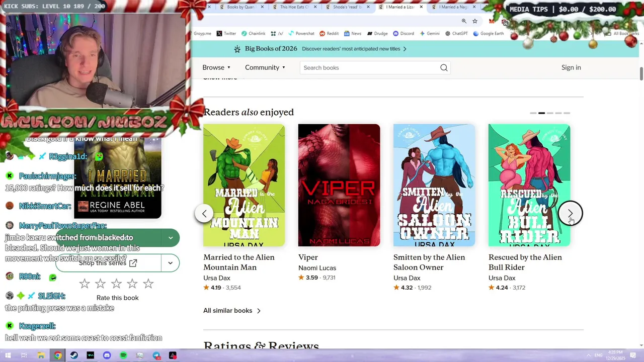This screenshot has height=362, width=644.
Task: Go to next carousel books with right arrow
Action: click(570, 214)
